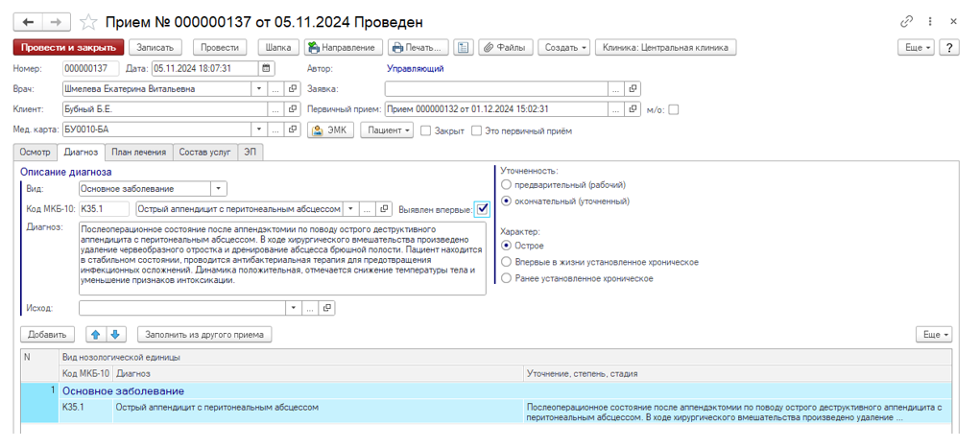
Task: Open the Врач record with the open icon
Action: pyautogui.click(x=293, y=89)
